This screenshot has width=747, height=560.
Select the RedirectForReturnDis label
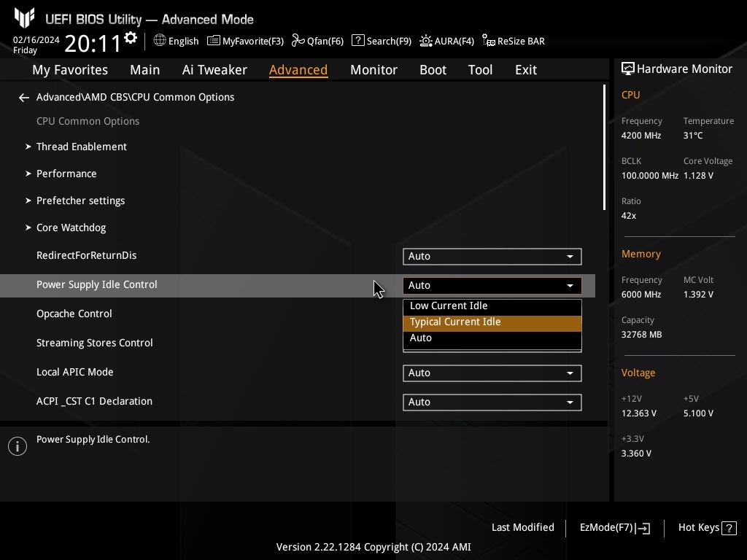tap(86, 255)
